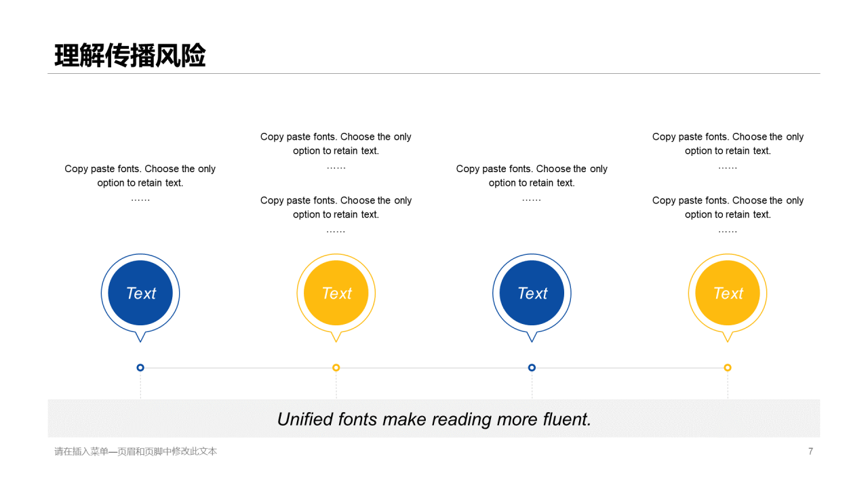Select the right-hand blue Text circle
868x488 pixels.
tap(532, 293)
